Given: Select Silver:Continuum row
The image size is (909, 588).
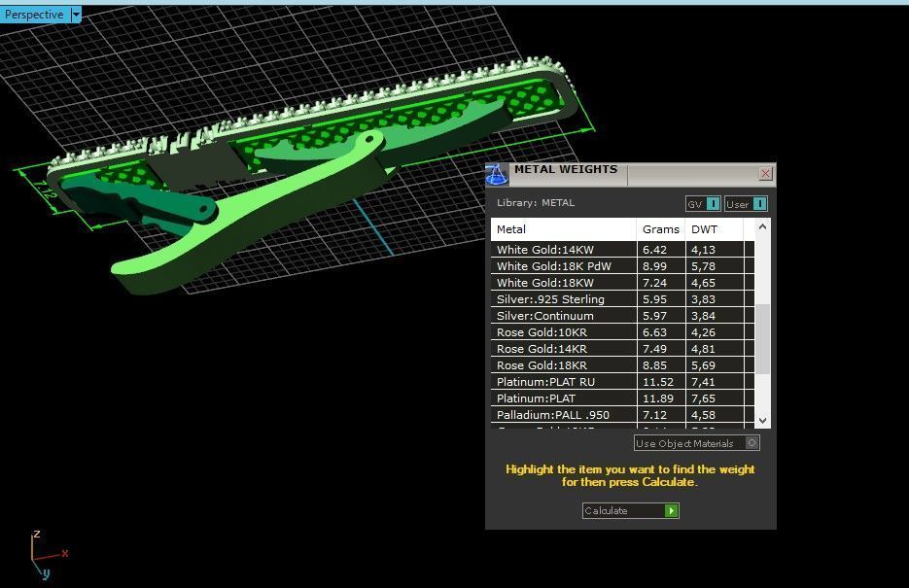Looking at the screenshot, I should [622, 316].
